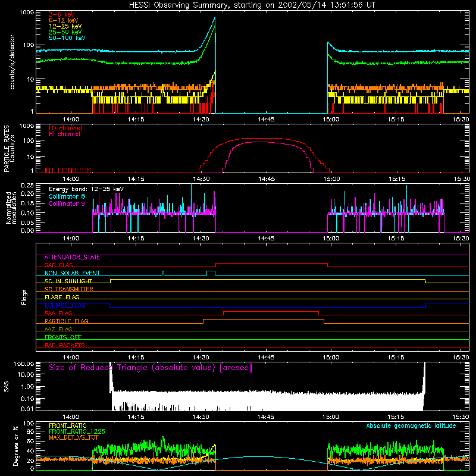The height and width of the screenshot is (476, 476).
Task: Click the Absolute geomagnetic latitude label
Action: pos(411,425)
